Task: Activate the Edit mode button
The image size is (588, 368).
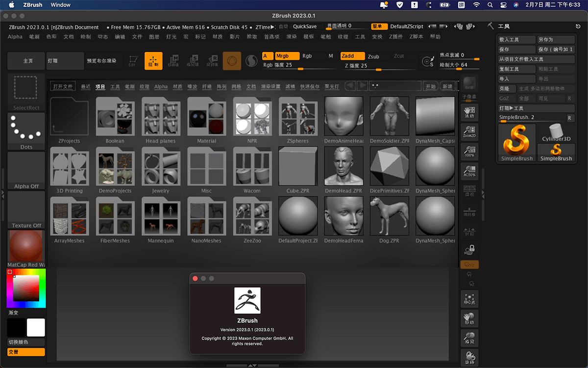Action: click(132, 61)
